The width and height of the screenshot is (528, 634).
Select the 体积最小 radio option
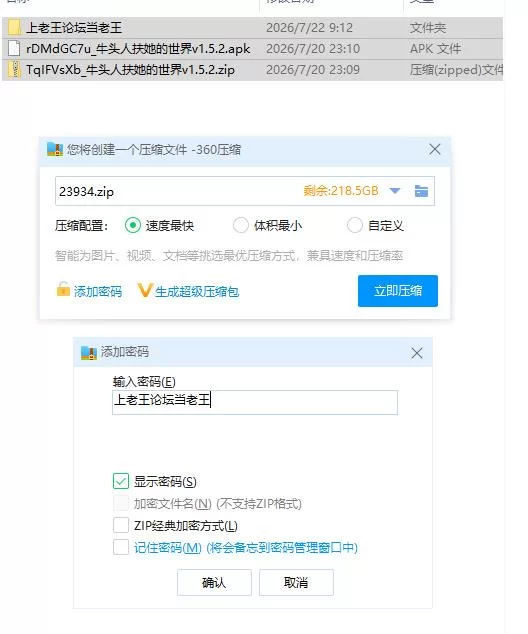point(241,225)
